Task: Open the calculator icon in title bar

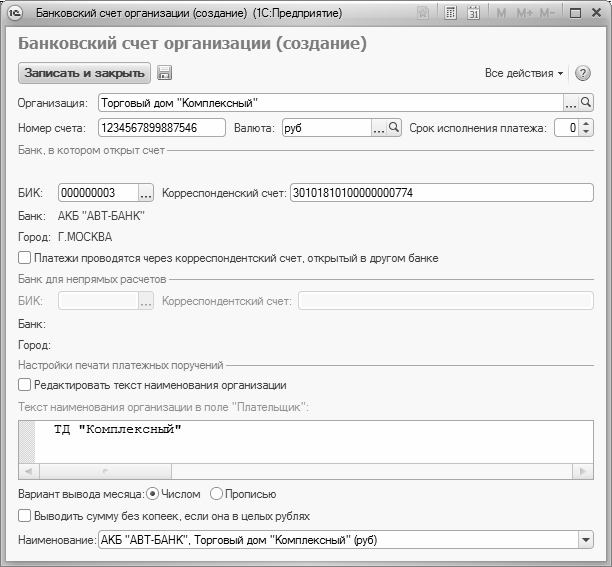Action: click(450, 13)
